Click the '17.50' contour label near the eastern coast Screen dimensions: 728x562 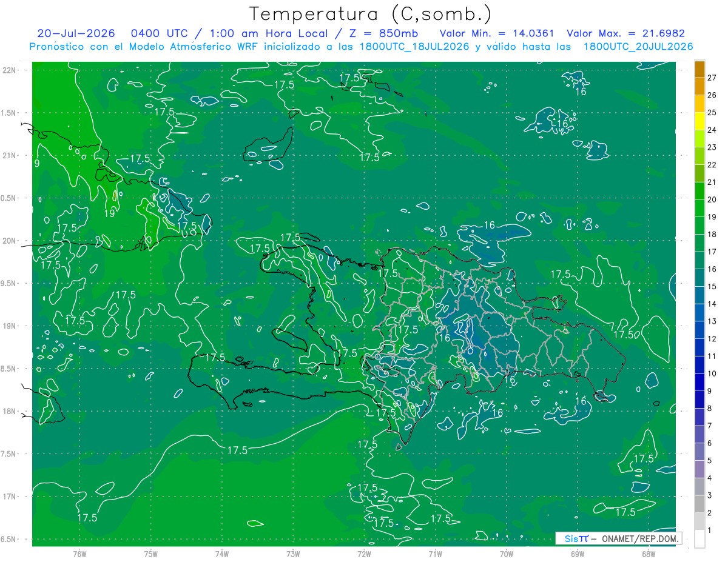pos(626,335)
